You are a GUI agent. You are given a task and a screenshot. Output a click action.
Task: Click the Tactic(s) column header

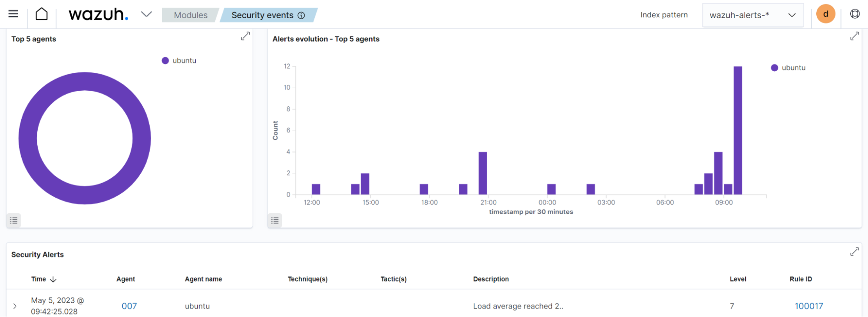point(393,279)
